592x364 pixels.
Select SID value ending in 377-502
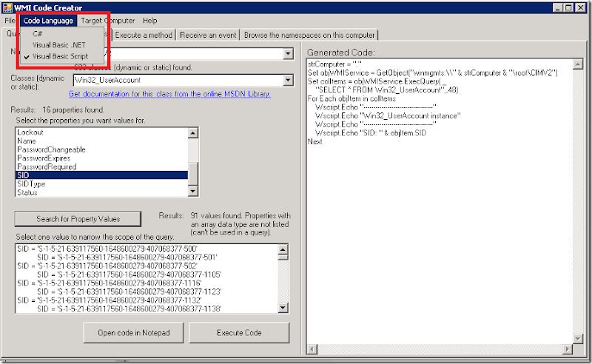(107, 266)
